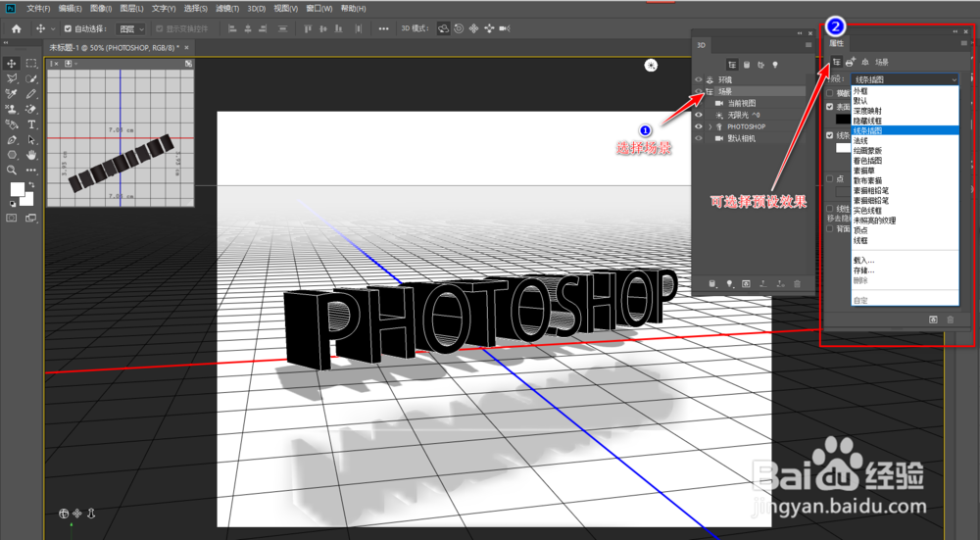980x540 pixels.
Task: Select the Polygonal Lasso tool
Action: tap(11, 78)
